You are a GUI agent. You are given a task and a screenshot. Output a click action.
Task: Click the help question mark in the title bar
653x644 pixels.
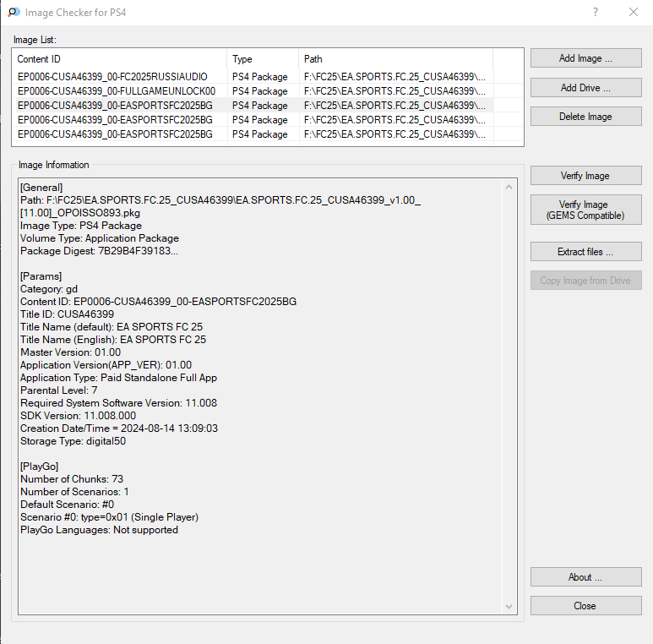click(x=596, y=12)
